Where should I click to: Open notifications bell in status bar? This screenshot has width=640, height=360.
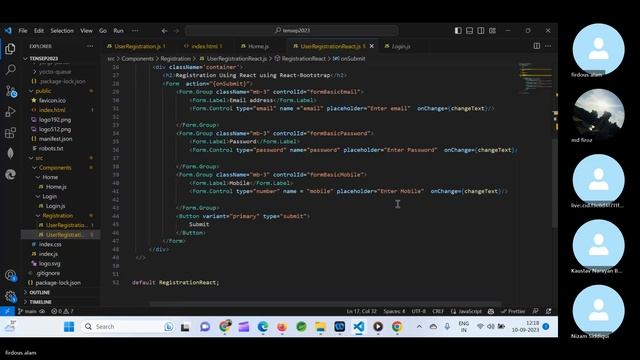point(549,311)
